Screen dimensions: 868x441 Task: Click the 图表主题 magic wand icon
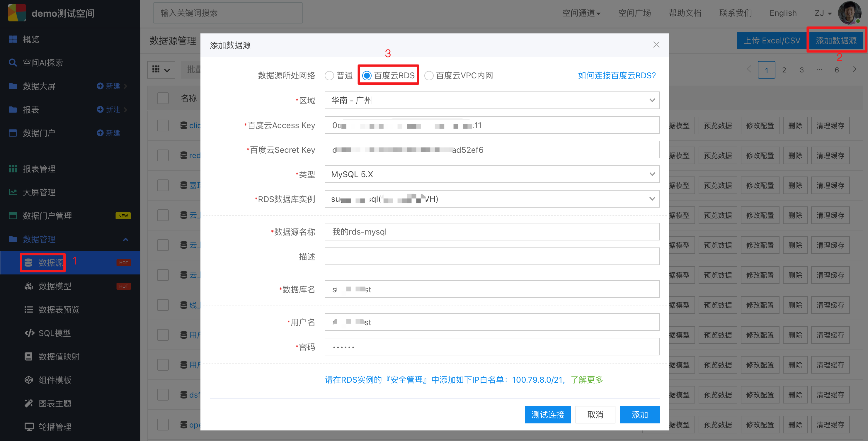tap(29, 403)
